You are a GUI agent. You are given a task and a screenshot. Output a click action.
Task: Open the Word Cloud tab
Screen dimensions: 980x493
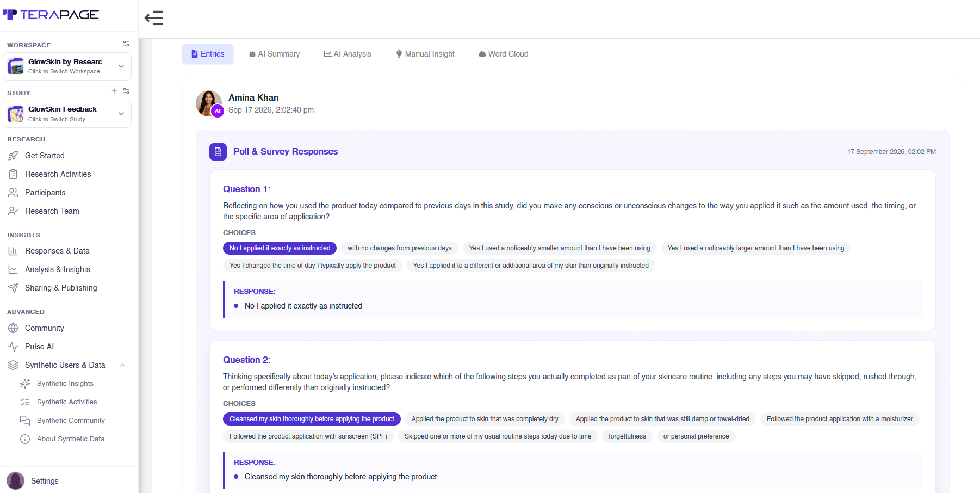click(x=504, y=54)
